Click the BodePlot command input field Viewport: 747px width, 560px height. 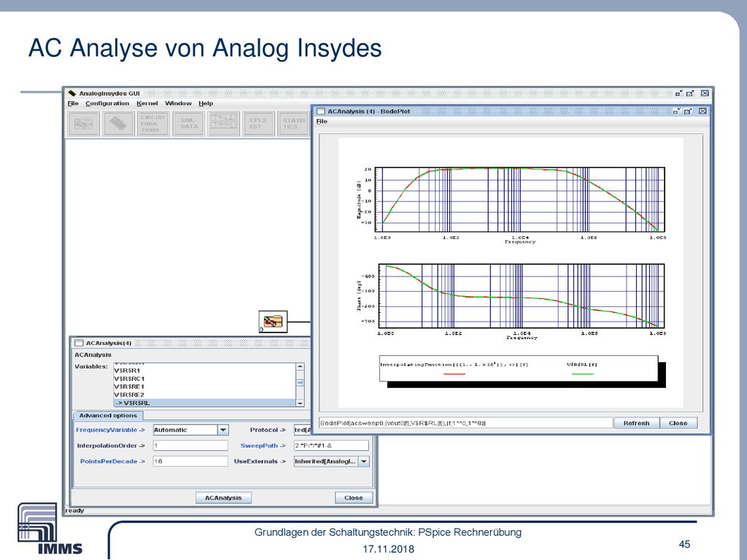[x=466, y=423]
